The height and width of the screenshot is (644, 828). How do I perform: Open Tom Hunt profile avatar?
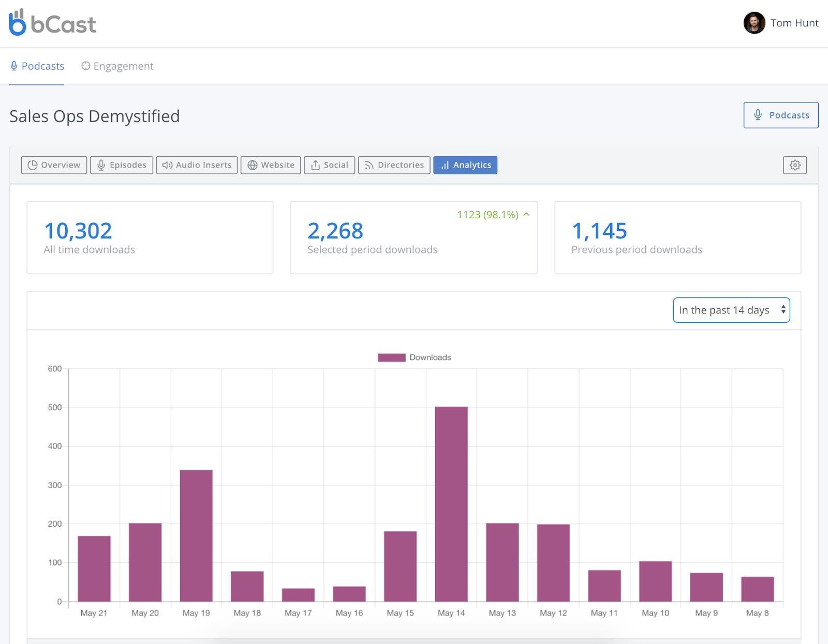[754, 23]
